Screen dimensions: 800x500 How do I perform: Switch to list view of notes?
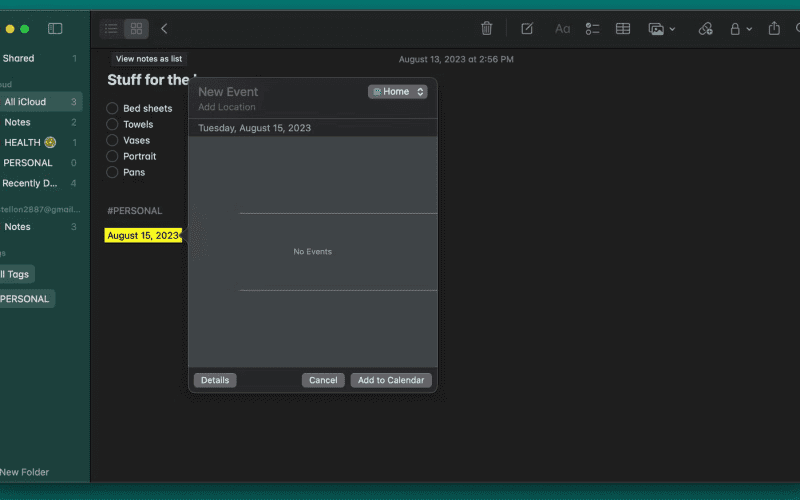[111, 29]
